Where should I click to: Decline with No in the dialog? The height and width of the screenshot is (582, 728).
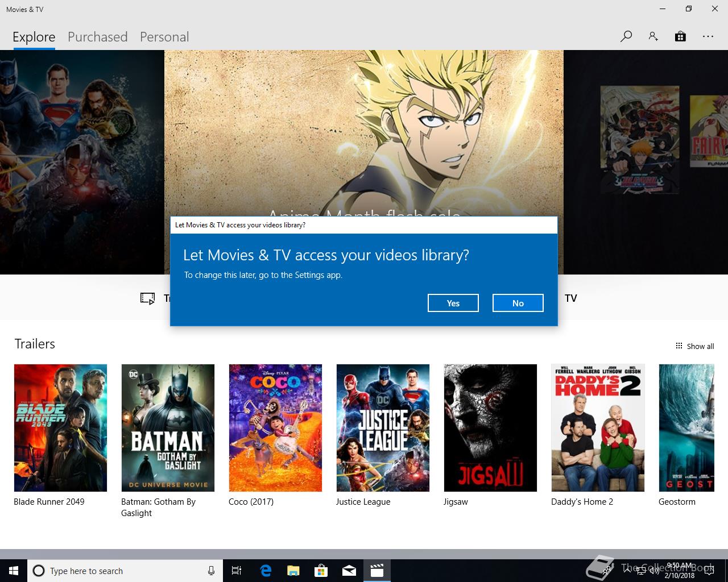[518, 303]
